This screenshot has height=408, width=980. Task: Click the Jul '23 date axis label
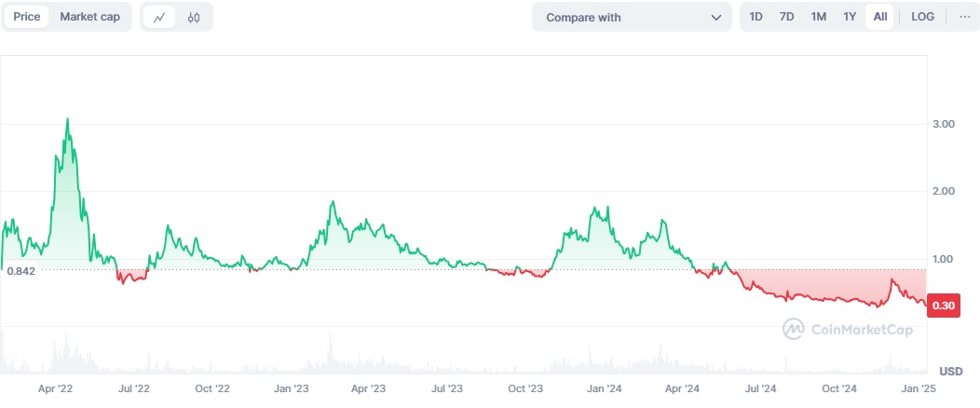point(447,388)
